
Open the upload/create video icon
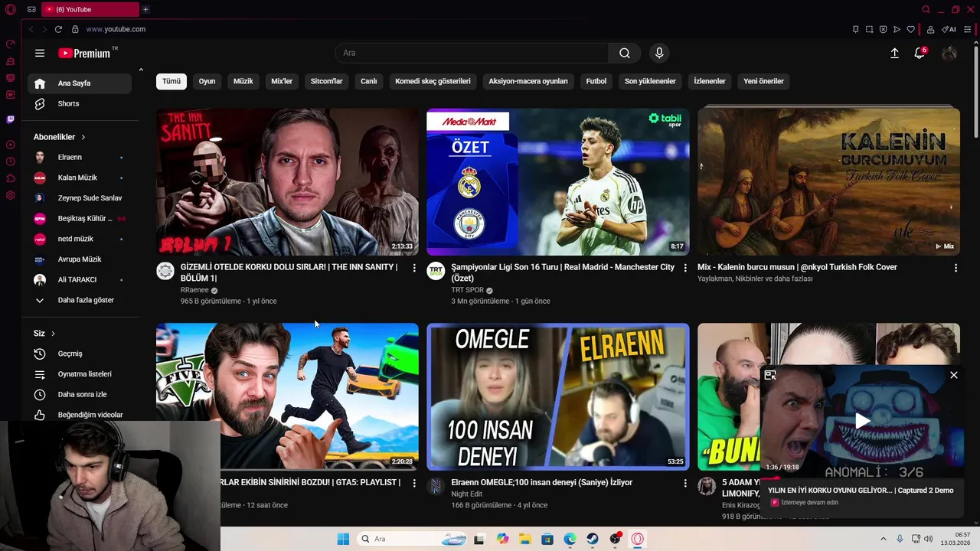(x=894, y=53)
